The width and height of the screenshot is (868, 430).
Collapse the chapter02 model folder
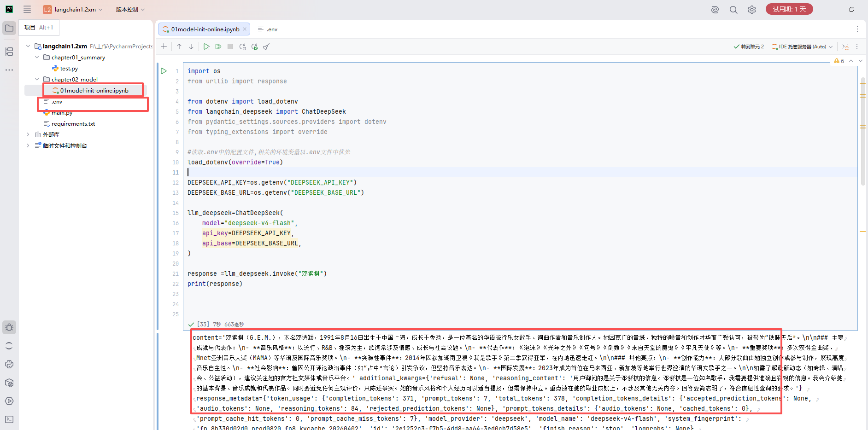[x=37, y=79]
